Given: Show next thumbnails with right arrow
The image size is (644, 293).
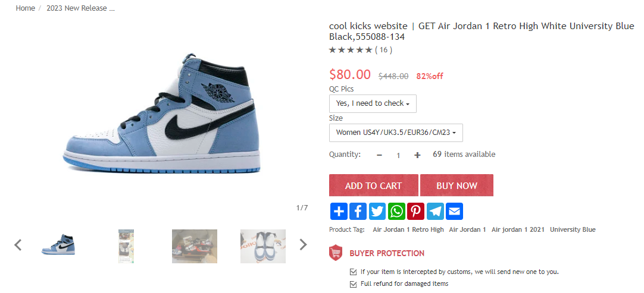Looking at the screenshot, I should coord(303,245).
